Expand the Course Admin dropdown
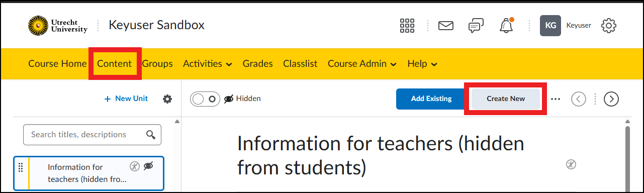 [x=362, y=64]
